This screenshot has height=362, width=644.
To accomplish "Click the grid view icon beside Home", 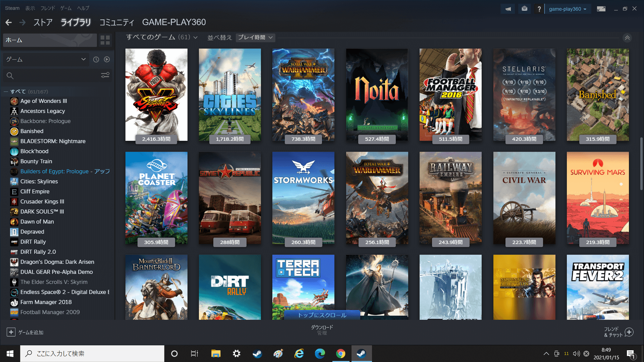I will 105,40.
